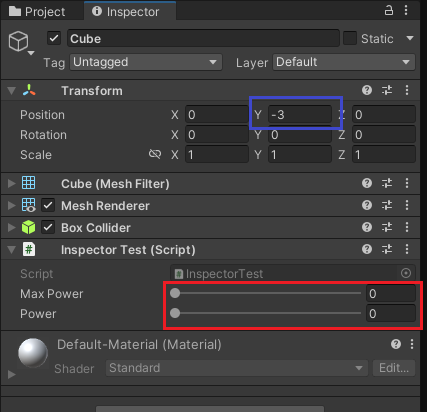Open the Inspector panel kebab menu
The width and height of the screenshot is (427, 412).
point(406,10)
